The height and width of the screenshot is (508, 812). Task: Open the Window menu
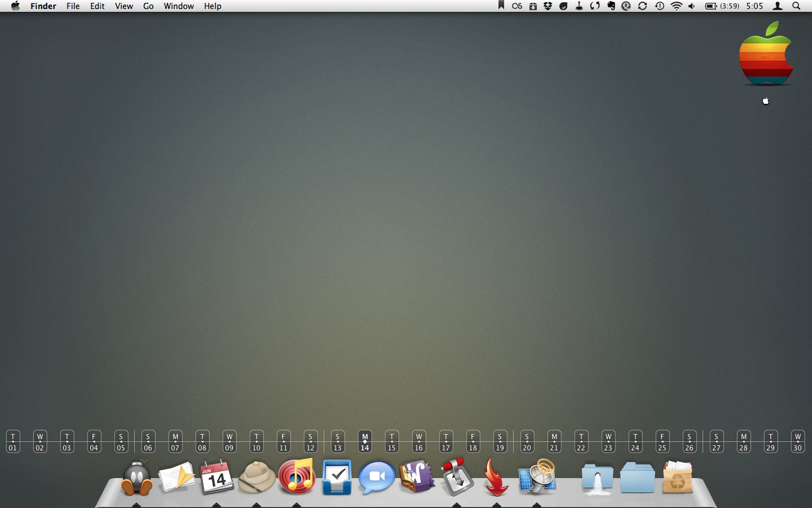pos(179,6)
